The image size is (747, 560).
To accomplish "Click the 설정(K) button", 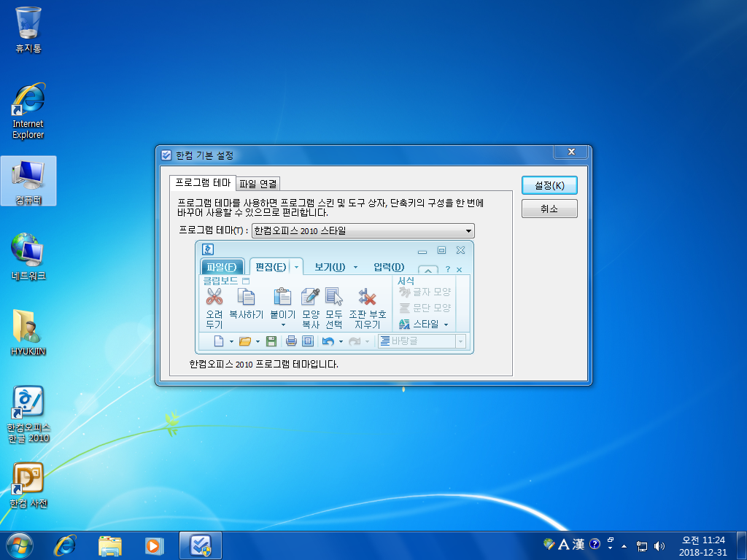I will (549, 185).
